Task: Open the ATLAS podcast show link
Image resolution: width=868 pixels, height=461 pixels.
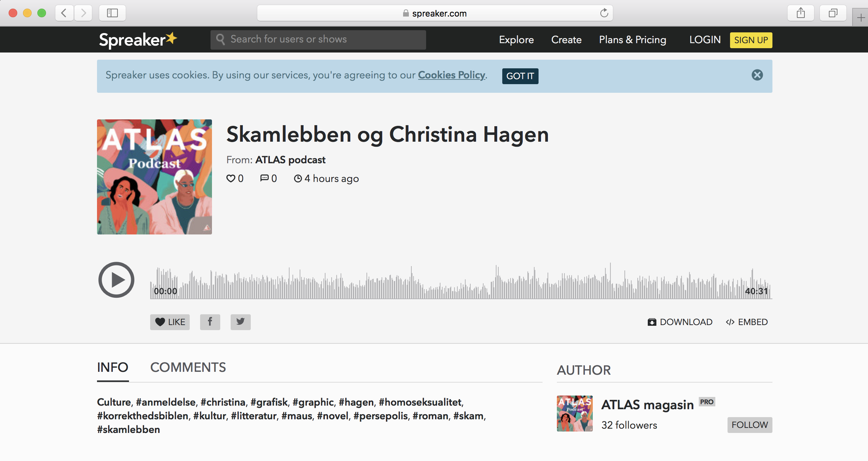Action: click(x=290, y=160)
